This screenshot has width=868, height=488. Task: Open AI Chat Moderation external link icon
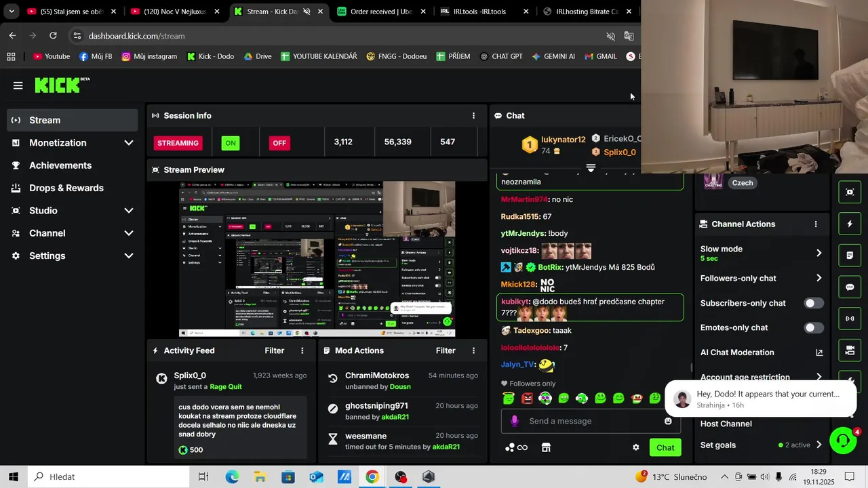pyautogui.click(x=819, y=352)
